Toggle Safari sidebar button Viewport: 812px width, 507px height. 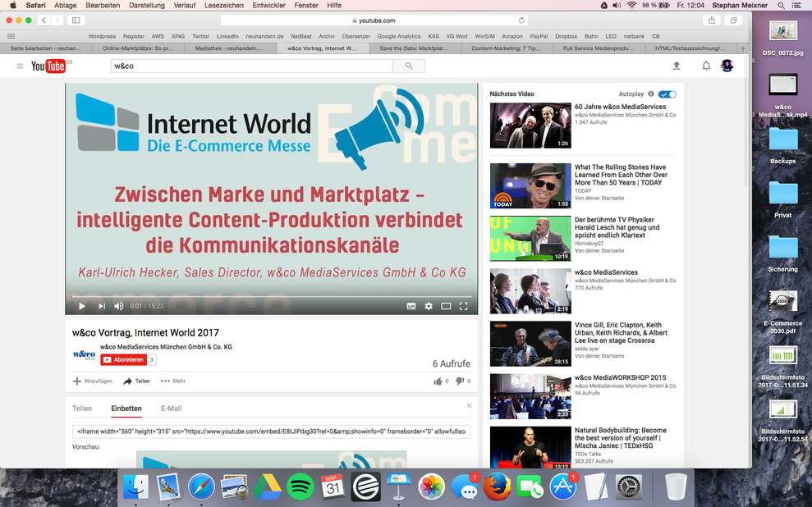76,21
